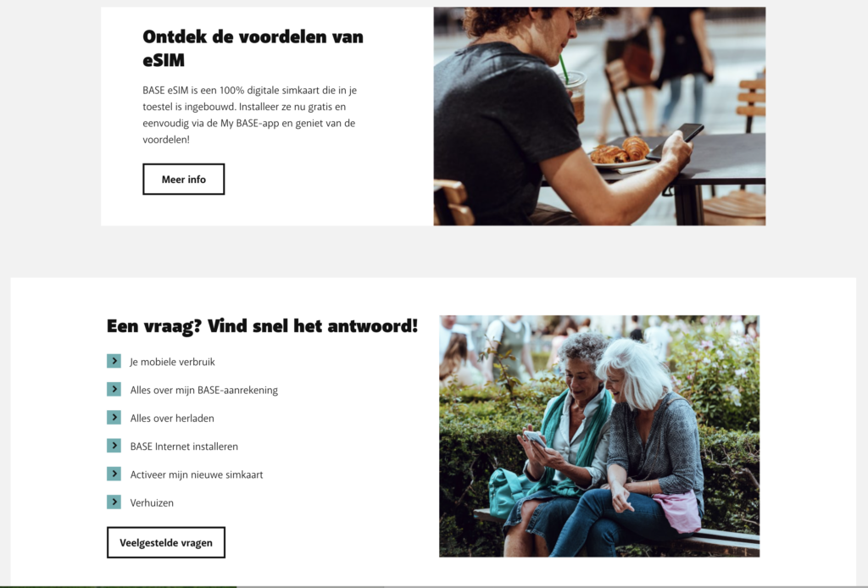Follow the BASE Internet installeren link
Image resolution: width=868 pixels, height=588 pixels.
(184, 447)
